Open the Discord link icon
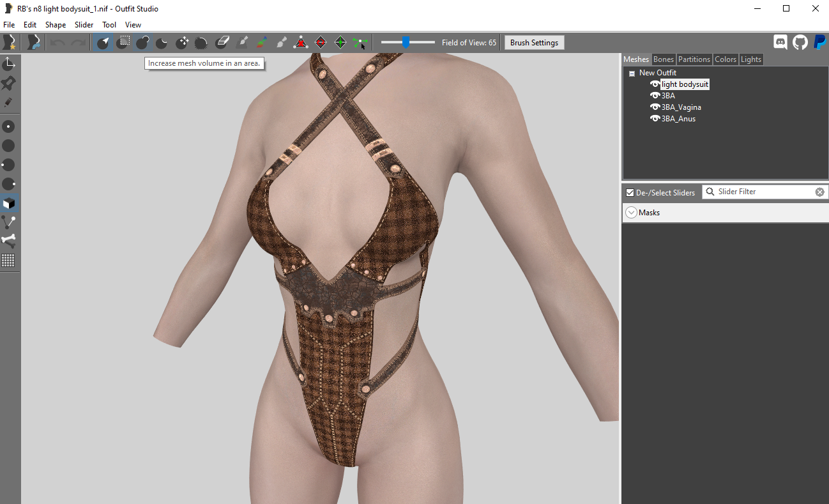The height and width of the screenshot is (504, 829). coord(780,43)
